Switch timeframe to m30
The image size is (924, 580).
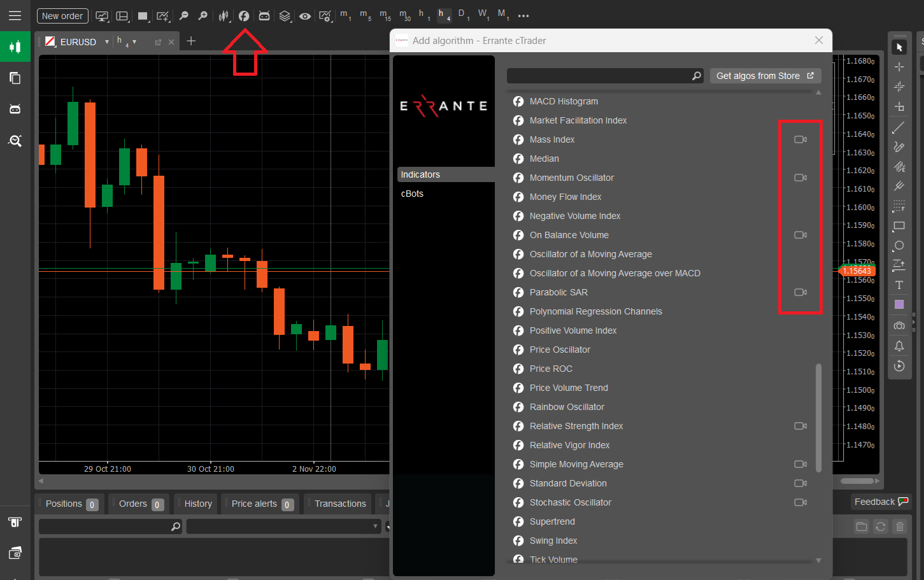pos(404,15)
